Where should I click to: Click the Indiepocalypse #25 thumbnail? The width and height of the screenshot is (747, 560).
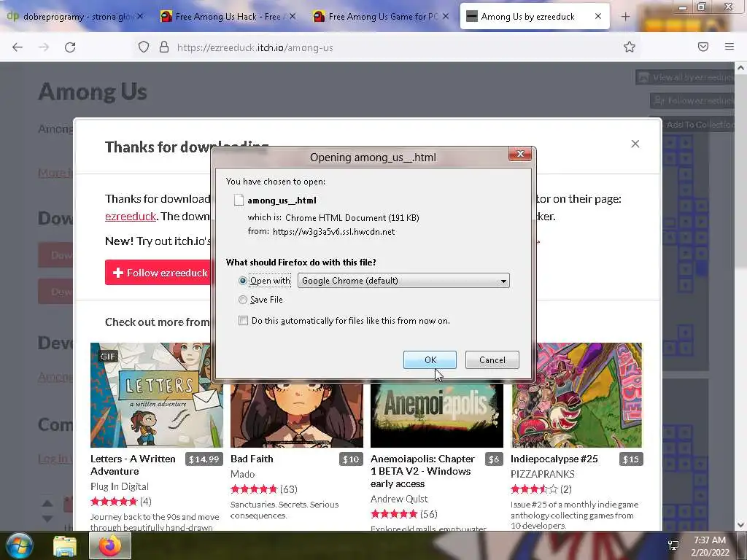(x=576, y=394)
